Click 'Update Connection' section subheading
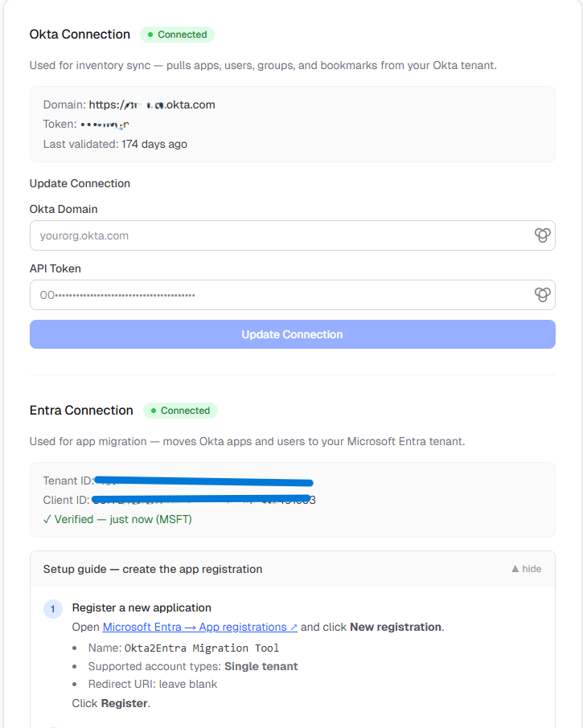The height and width of the screenshot is (728, 583). tap(80, 183)
